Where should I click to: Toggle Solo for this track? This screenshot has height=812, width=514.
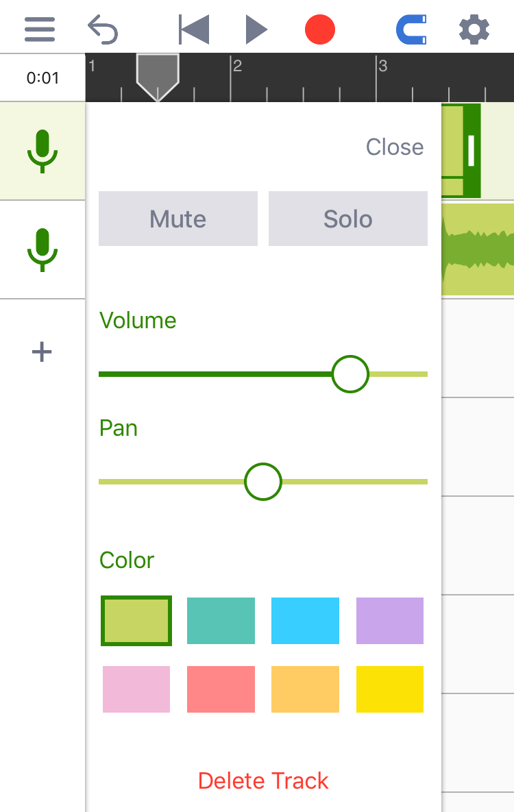[x=347, y=219]
